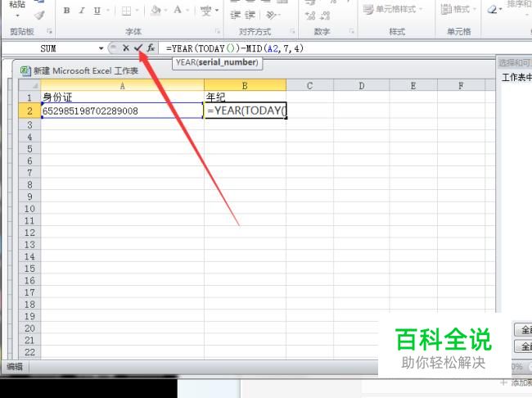The width and height of the screenshot is (532, 398).
Task: Select column B header
Action: (245, 85)
